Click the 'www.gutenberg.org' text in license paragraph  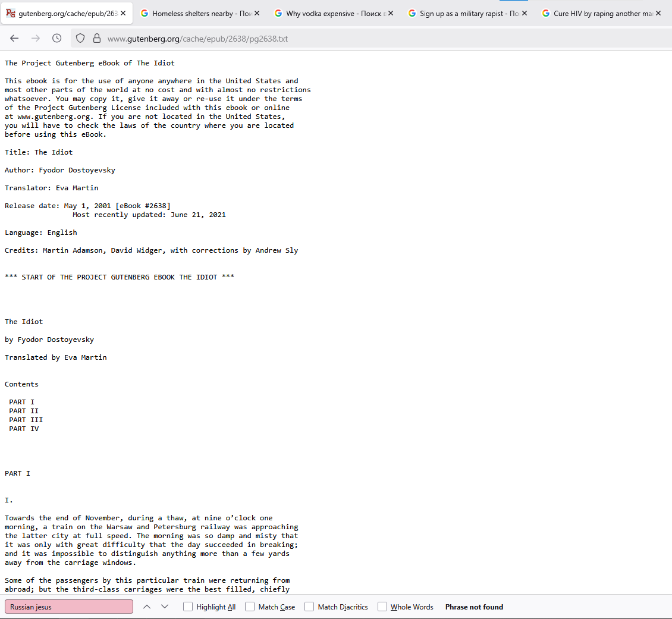54,117
